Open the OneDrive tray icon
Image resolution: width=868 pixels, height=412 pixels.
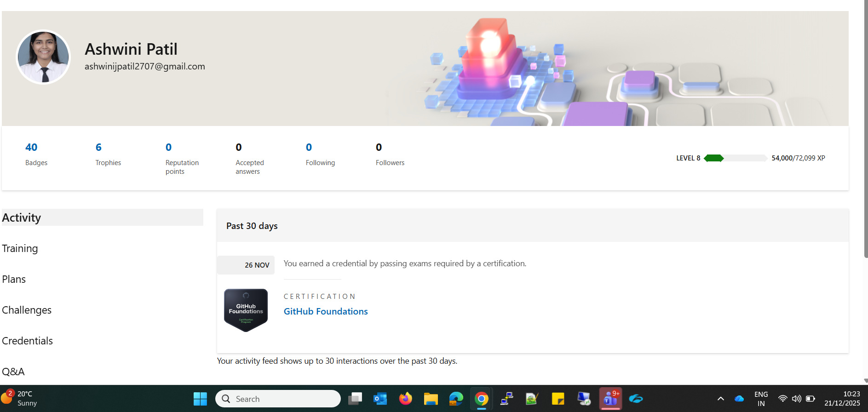[739, 399]
